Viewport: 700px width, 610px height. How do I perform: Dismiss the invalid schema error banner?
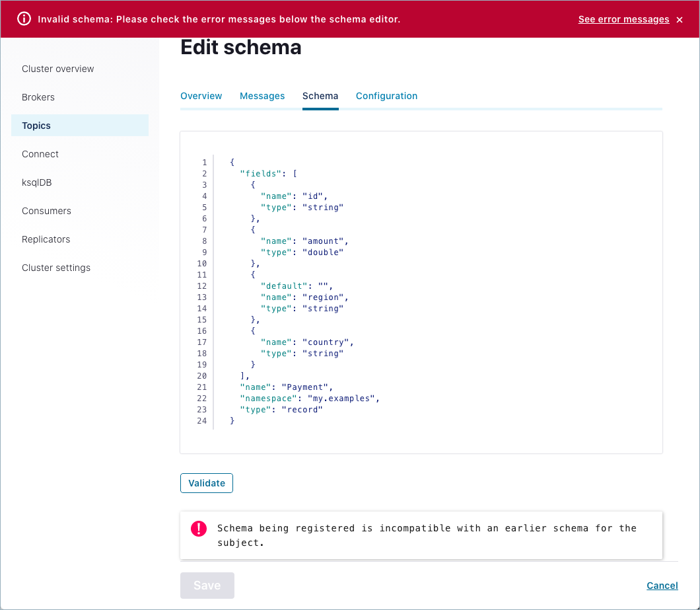[x=680, y=20]
